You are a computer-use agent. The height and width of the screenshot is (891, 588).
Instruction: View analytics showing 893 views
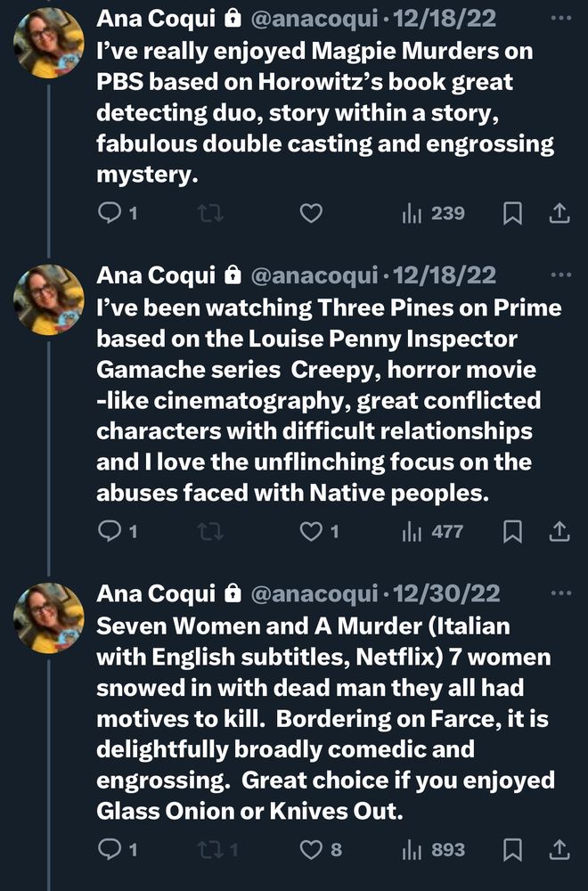click(x=433, y=850)
